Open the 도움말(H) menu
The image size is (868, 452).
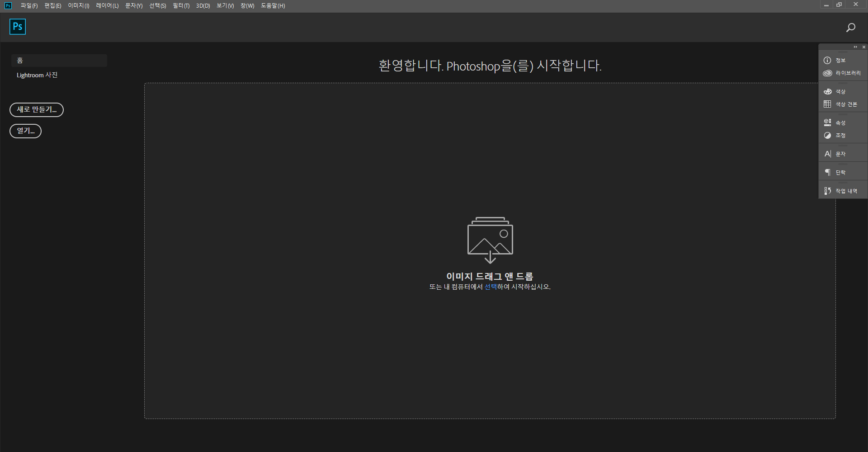(x=273, y=6)
